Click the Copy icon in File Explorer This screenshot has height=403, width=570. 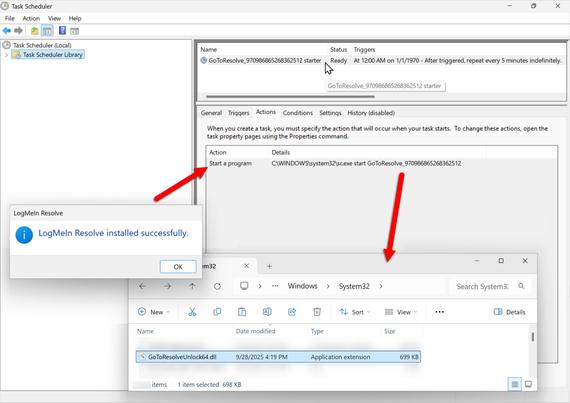pyautogui.click(x=217, y=312)
